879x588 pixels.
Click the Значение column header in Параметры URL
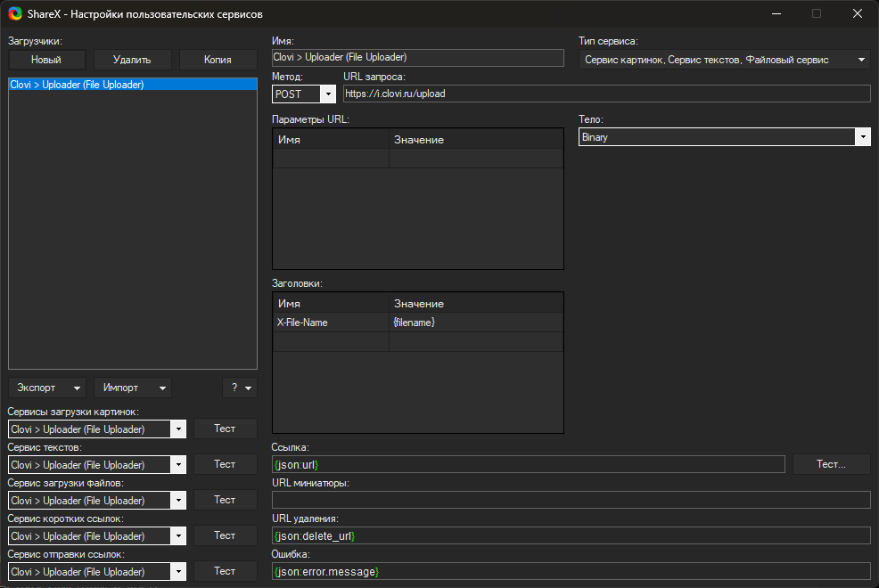click(476, 140)
